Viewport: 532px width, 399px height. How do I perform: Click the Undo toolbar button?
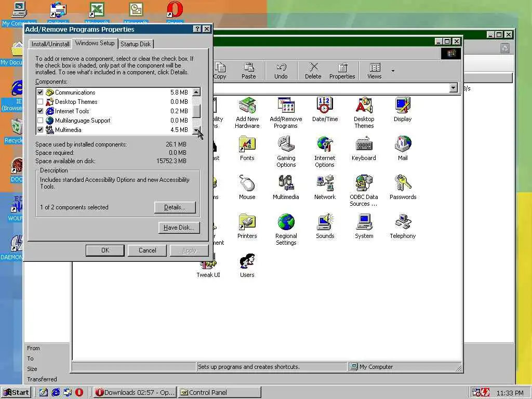pyautogui.click(x=281, y=71)
